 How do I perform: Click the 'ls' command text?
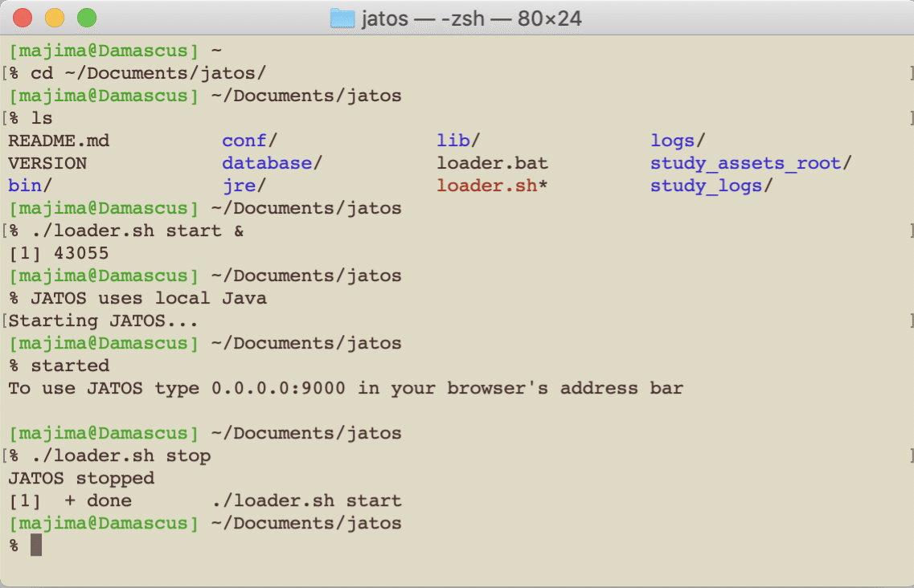(42, 118)
